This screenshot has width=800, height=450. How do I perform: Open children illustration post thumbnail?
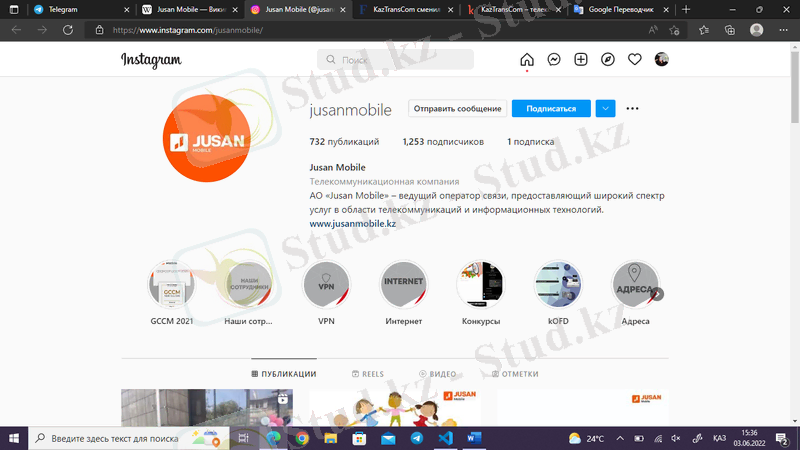[395, 408]
